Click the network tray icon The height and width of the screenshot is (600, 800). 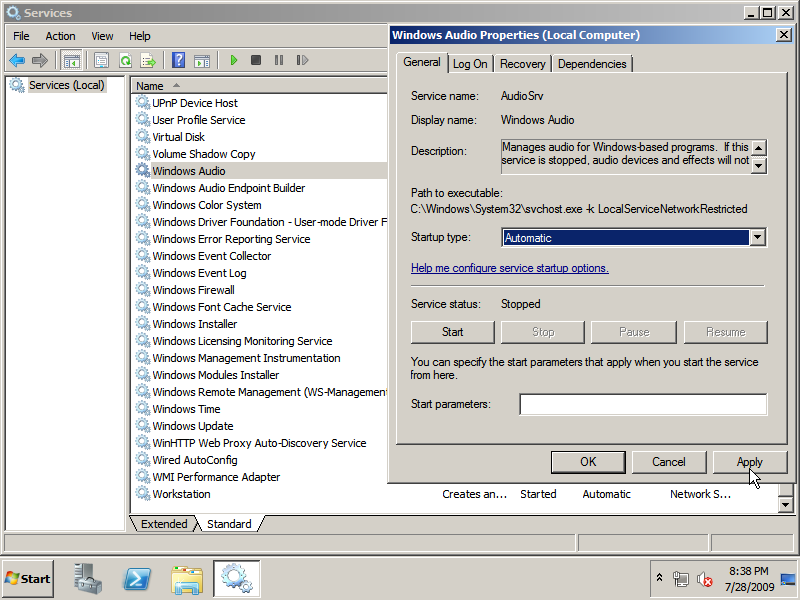(x=680, y=579)
